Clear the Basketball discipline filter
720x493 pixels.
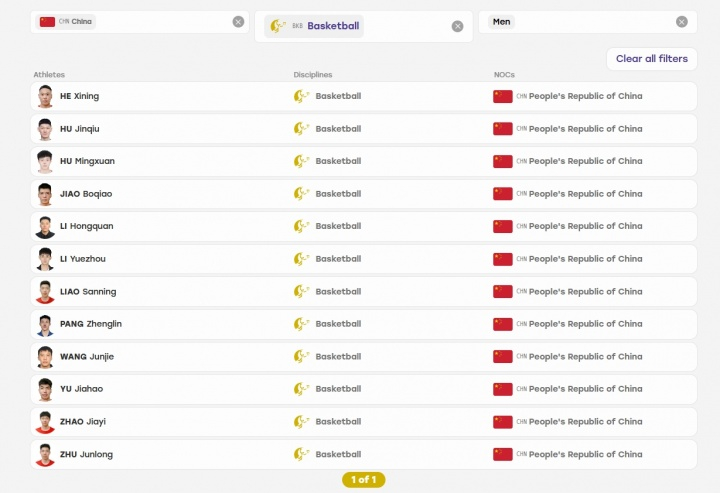pyautogui.click(x=457, y=26)
